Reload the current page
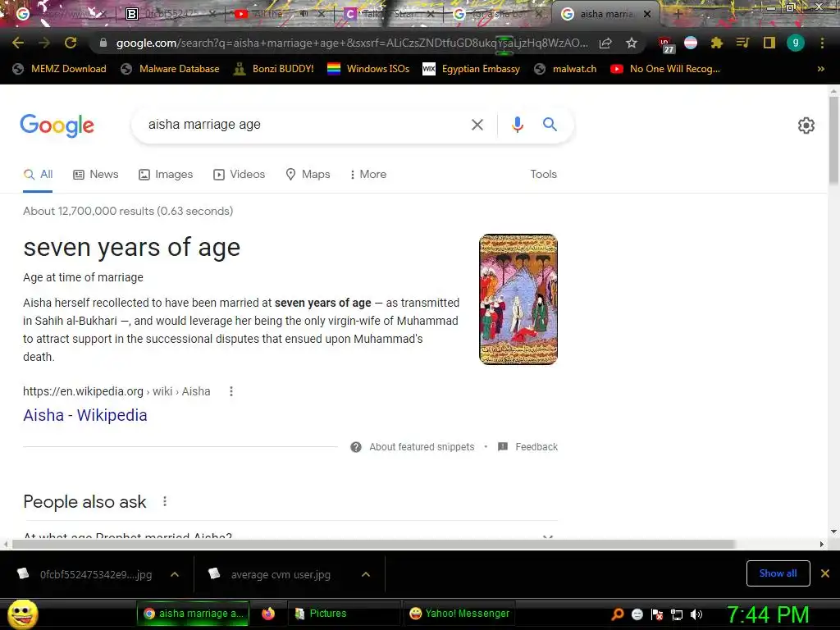Screen dimensions: 840x630 coord(71,43)
